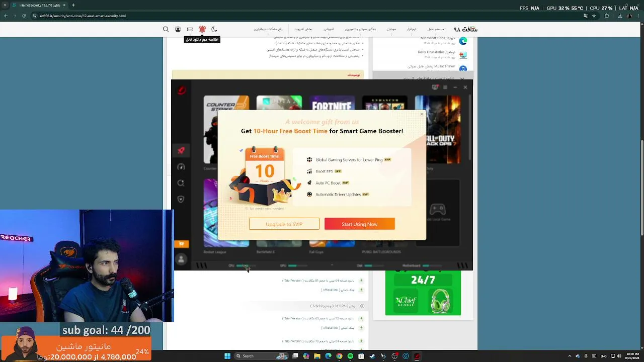
Task: Show hidden system tray icons
Action: [x=570, y=356]
